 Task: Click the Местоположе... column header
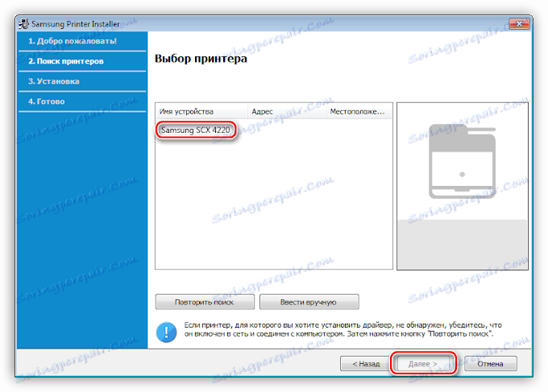point(359,112)
